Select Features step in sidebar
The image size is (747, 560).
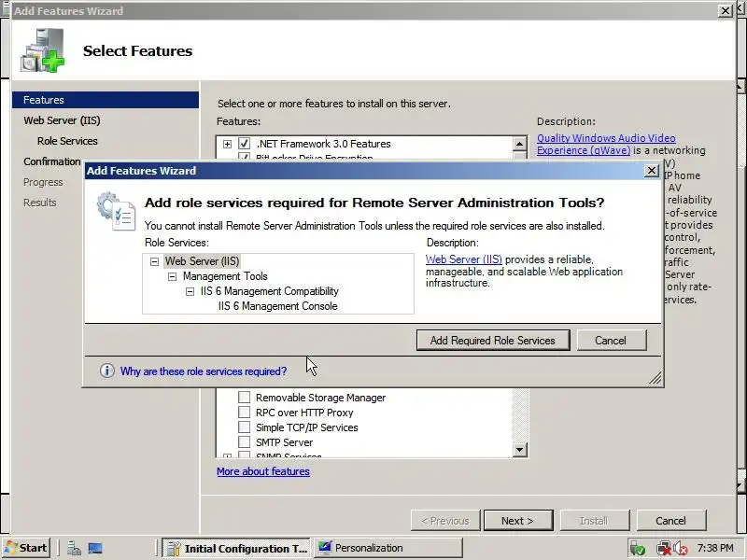[x=106, y=100]
